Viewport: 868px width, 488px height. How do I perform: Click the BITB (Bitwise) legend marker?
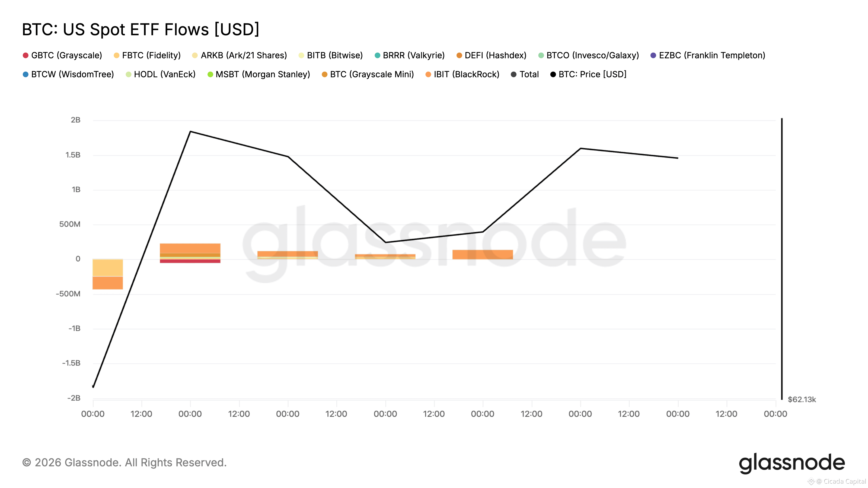301,56
